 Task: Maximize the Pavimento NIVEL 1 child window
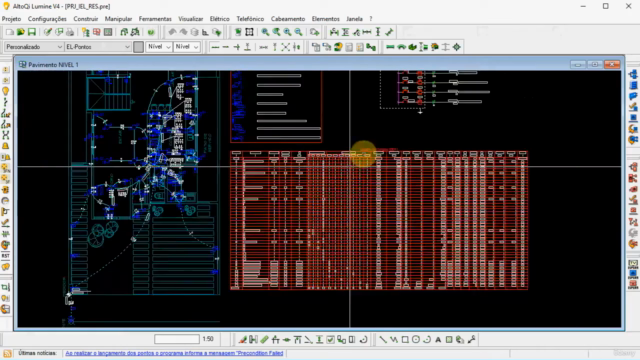click(595, 64)
